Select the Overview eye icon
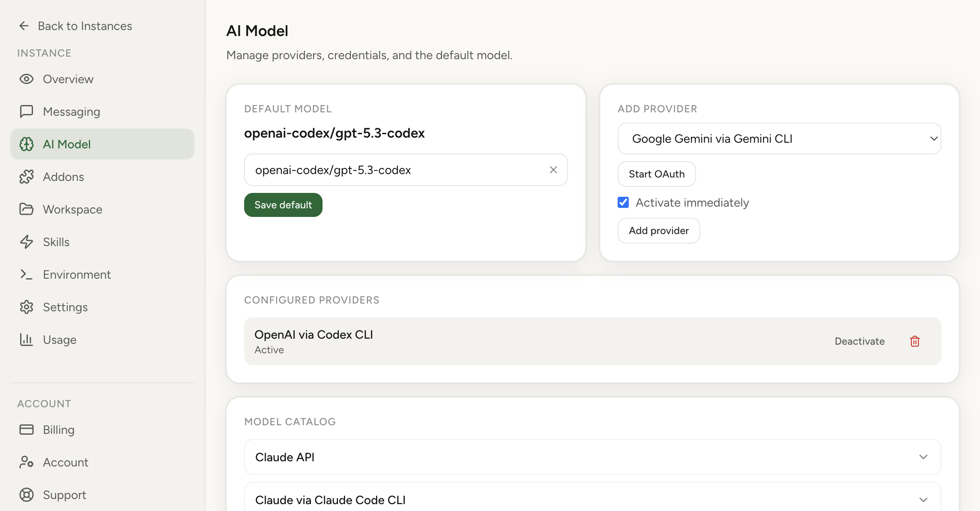 click(x=27, y=79)
